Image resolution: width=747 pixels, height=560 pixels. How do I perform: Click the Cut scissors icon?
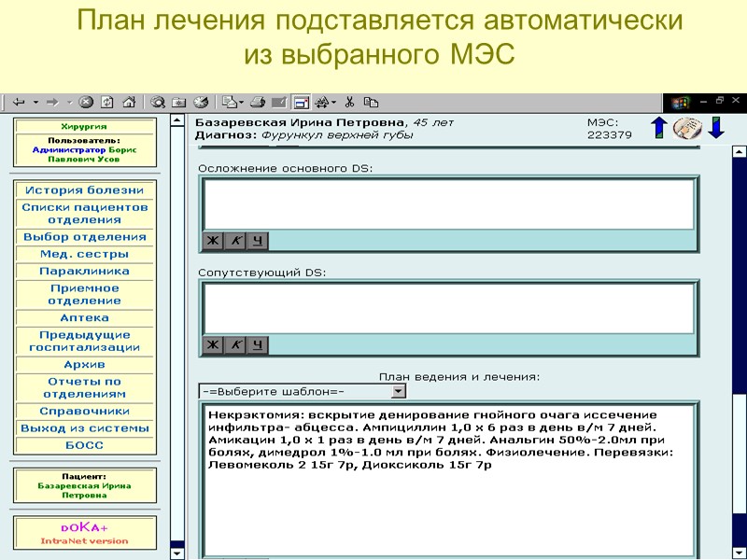tap(349, 102)
